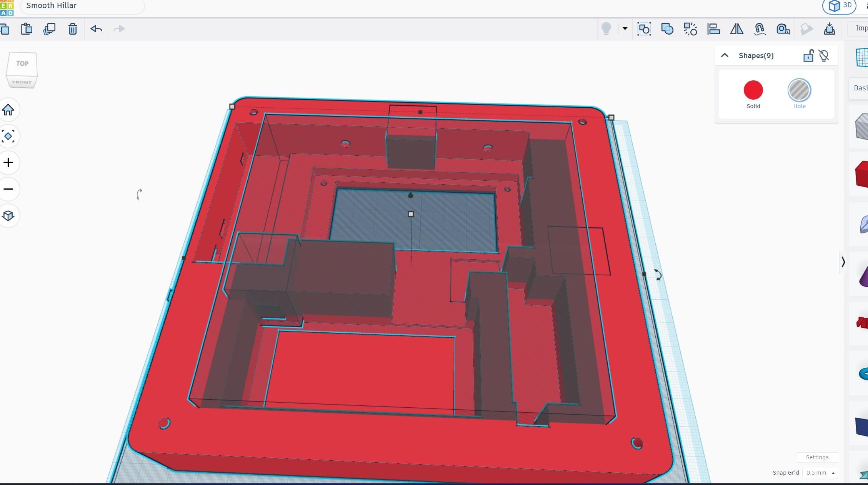Screen dimensions: 868x485
Task: Click the red Solid color swatch
Action: [753, 90]
